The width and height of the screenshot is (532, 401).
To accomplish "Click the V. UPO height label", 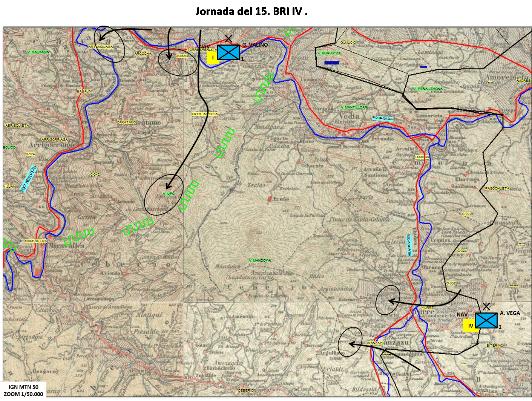I will tap(169, 194).
